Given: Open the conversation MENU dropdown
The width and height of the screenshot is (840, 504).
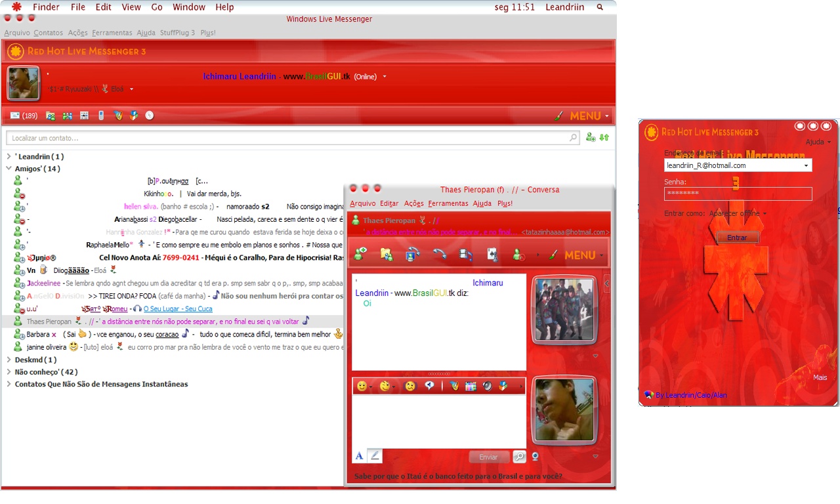Looking at the screenshot, I should pos(584,255).
